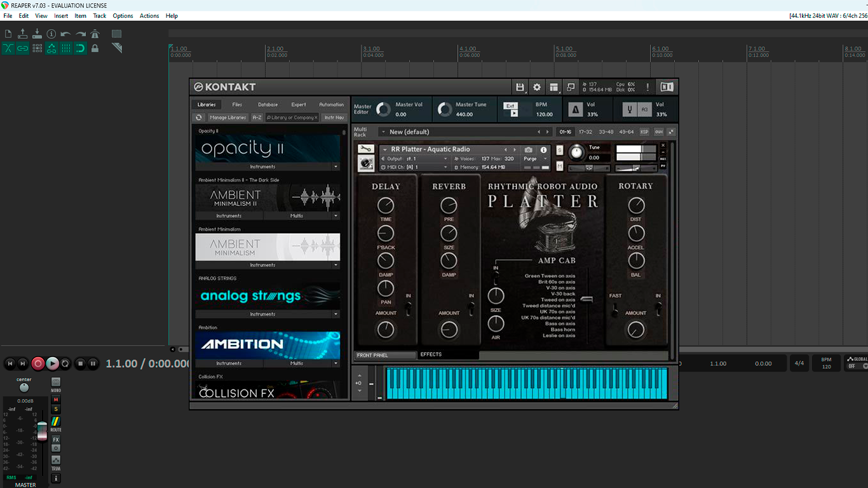This screenshot has width=868, height=488.
Task: Click the REAPER play button
Action: (x=52, y=363)
